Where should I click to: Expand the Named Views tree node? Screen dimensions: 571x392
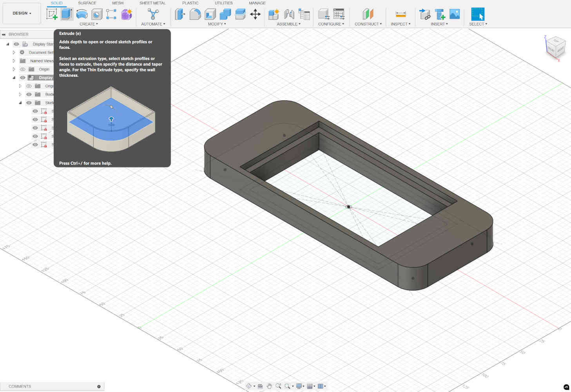pyautogui.click(x=14, y=61)
